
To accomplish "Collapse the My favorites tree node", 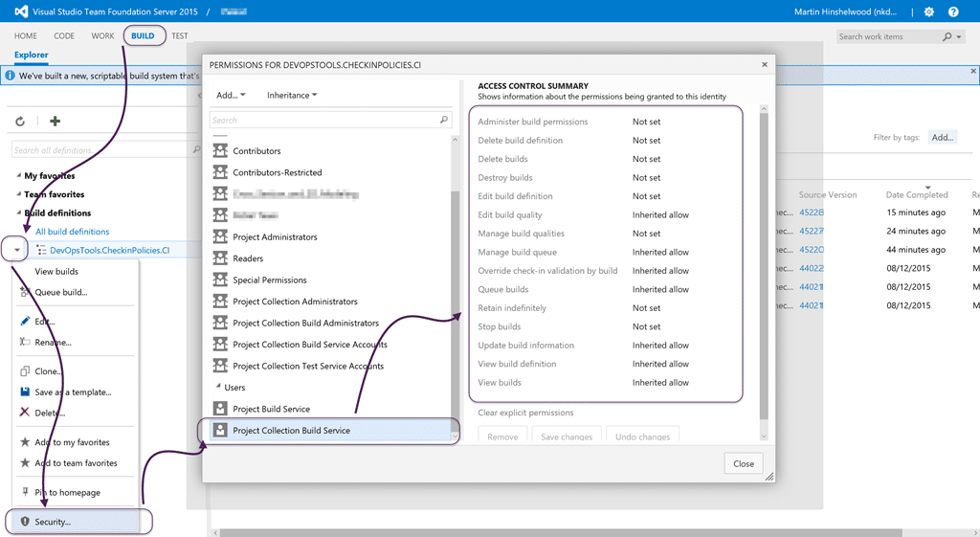I will pyautogui.click(x=18, y=176).
